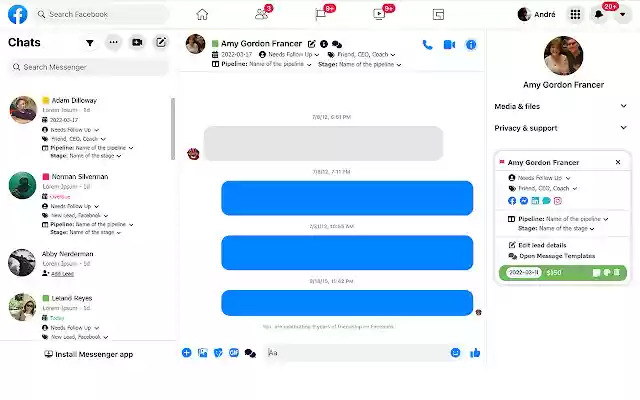Screen dimensions: 640x400
Task: Expand the Privacy & support section
Action: [x=561, y=128]
